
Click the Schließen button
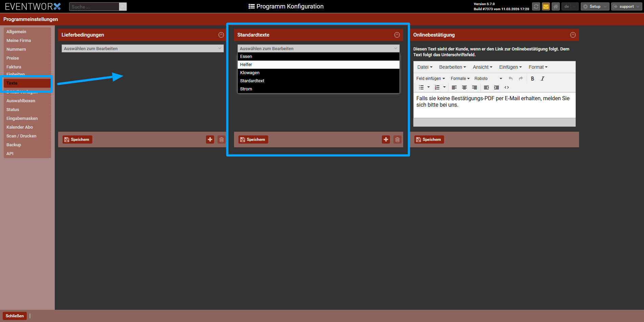(15, 316)
